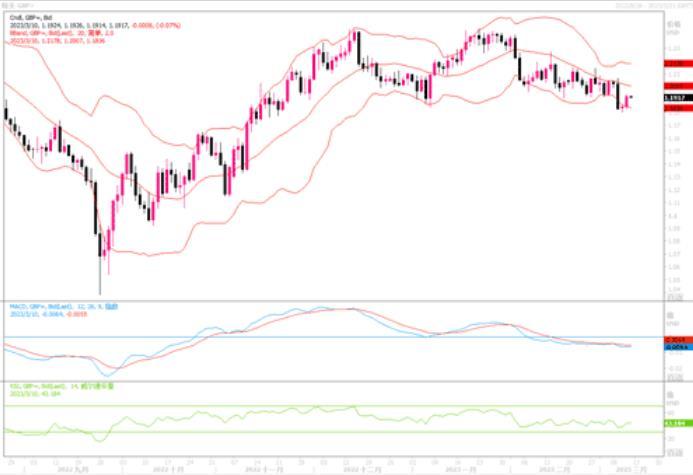Click the blue MACD zero line
This screenshot has width=693, height=475.
(x=334, y=337)
